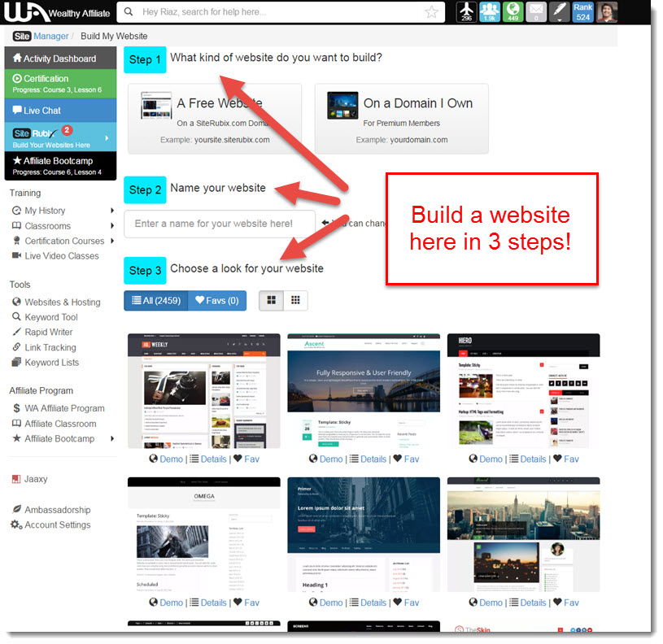Select the Favs (0) tab
The width and height of the screenshot is (663, 644).
217,300
